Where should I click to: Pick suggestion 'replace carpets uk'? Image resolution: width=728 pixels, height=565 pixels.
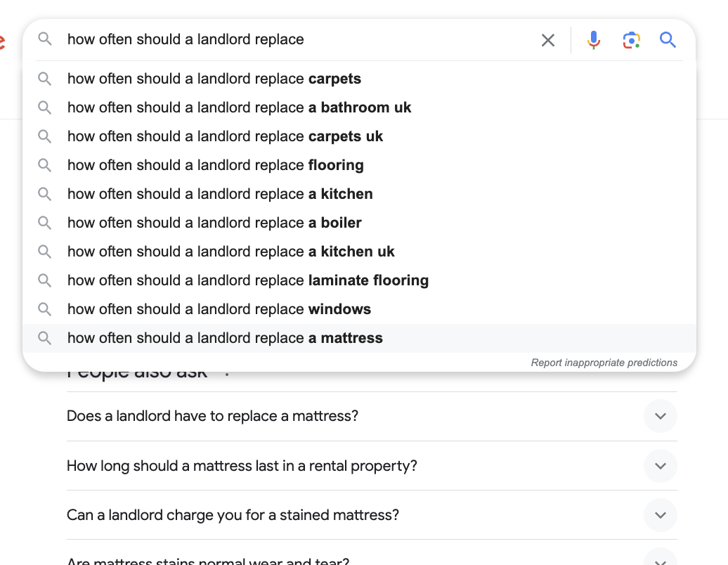[x=225, y=136]
